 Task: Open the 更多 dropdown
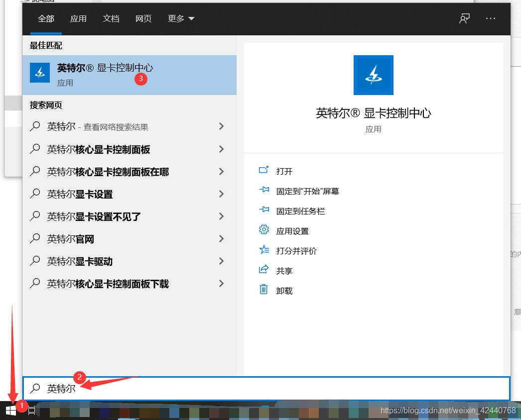[x=181, y=18]
